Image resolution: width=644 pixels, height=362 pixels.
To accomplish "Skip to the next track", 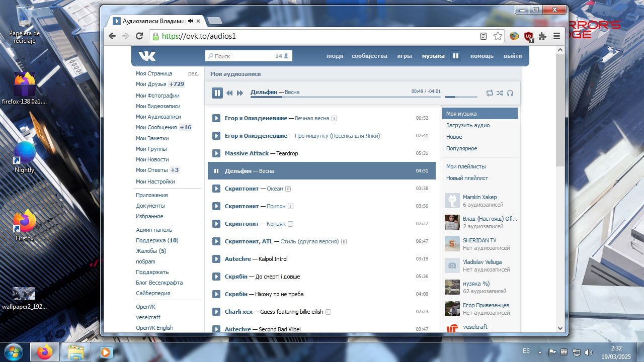I will (x=240, y=93).
